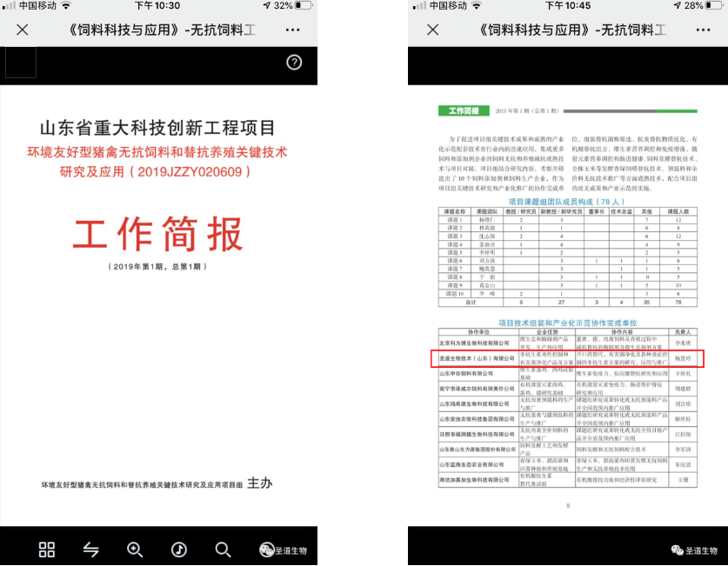Open the thumbnail grid view in left screen toolbar
The image size is (728, 566).
click(47, 549)
